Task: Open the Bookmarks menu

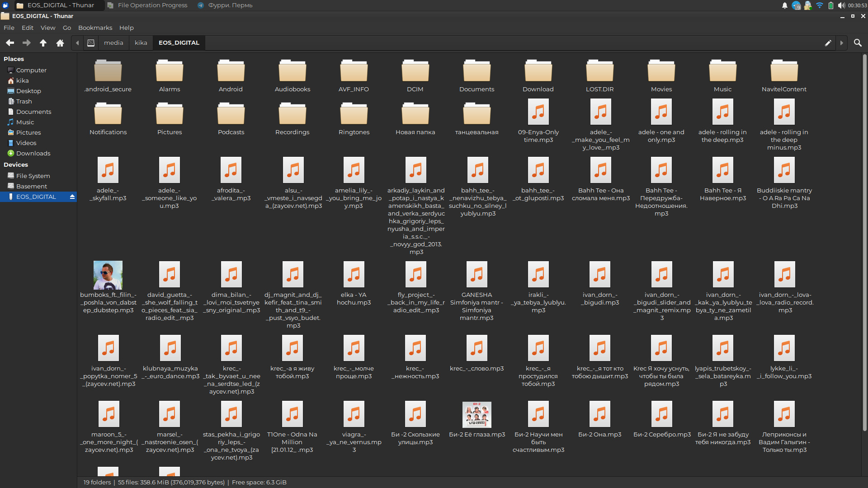Action: coord(95,28)
